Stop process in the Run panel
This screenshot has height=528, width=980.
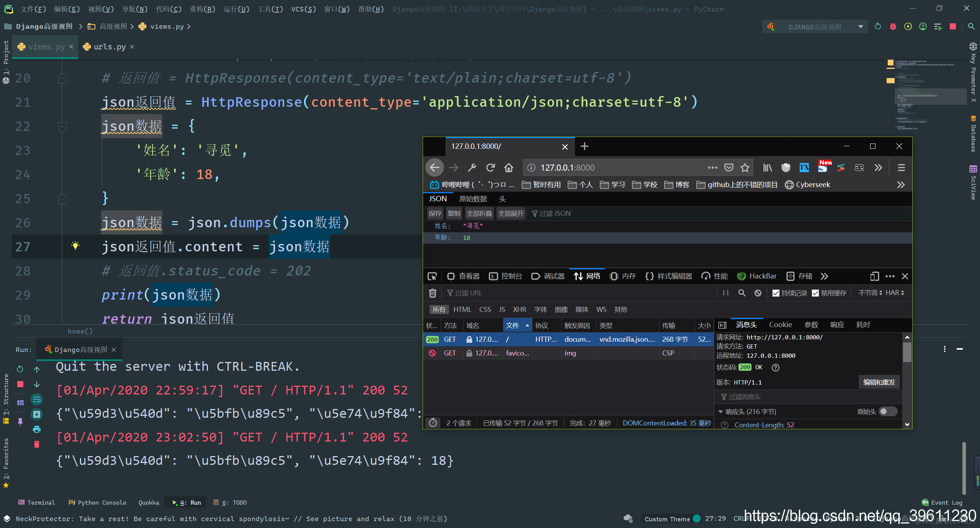(20, 384)
